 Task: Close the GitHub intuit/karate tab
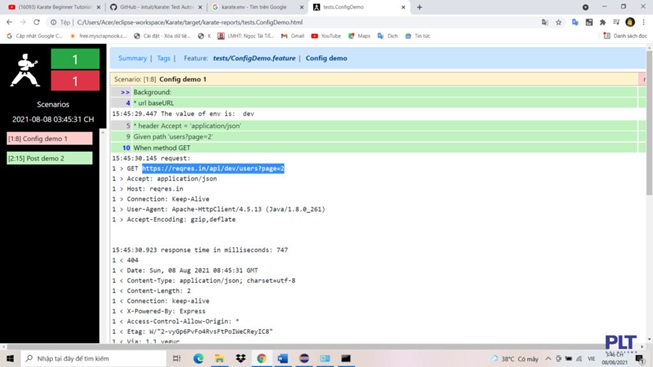click(x=200, y=7)
